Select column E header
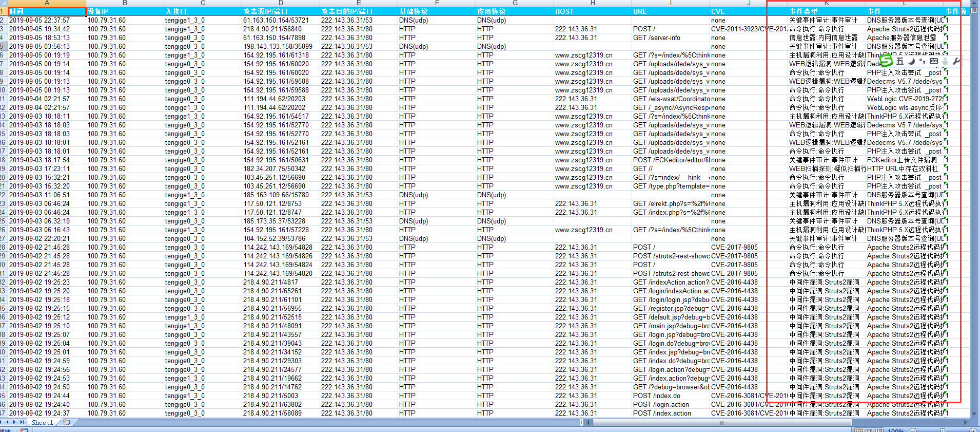 click(x=359, y=3)
